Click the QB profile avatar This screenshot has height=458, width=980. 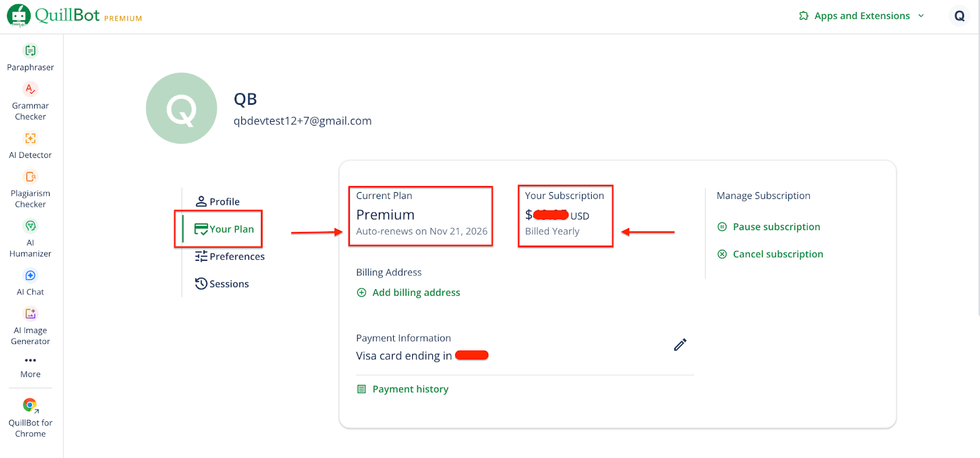click(181, 108)
